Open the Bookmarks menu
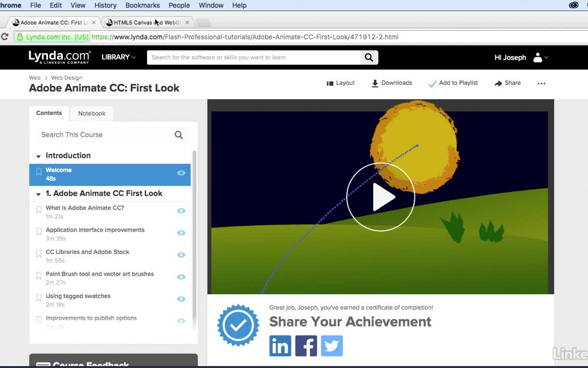This screenshot has height=368, width=588. (142, 5)
